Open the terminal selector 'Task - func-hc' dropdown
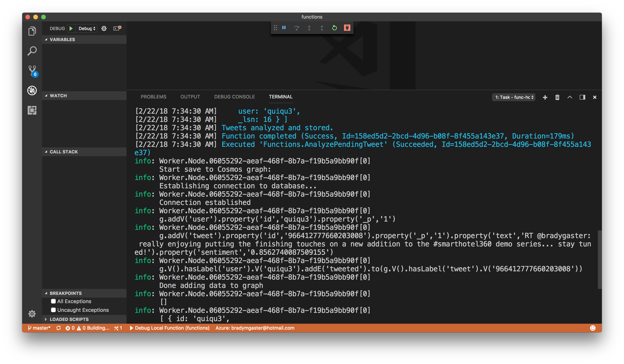 pyautogui.click(x=513, y=97)
